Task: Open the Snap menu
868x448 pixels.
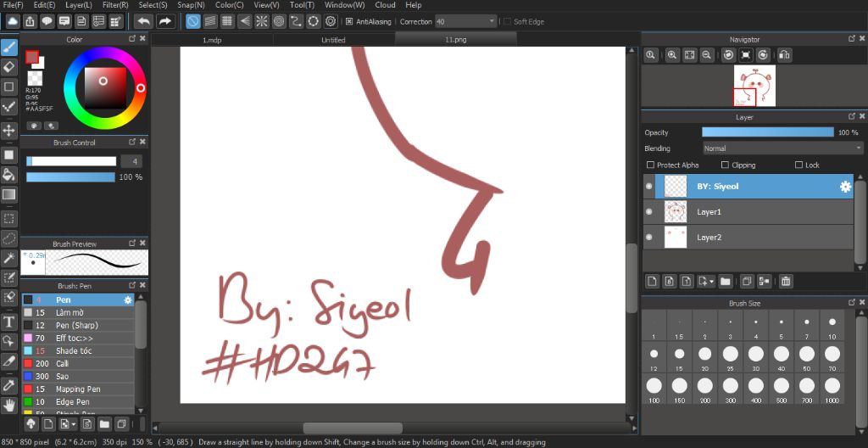Action: (x=191, y=5)
